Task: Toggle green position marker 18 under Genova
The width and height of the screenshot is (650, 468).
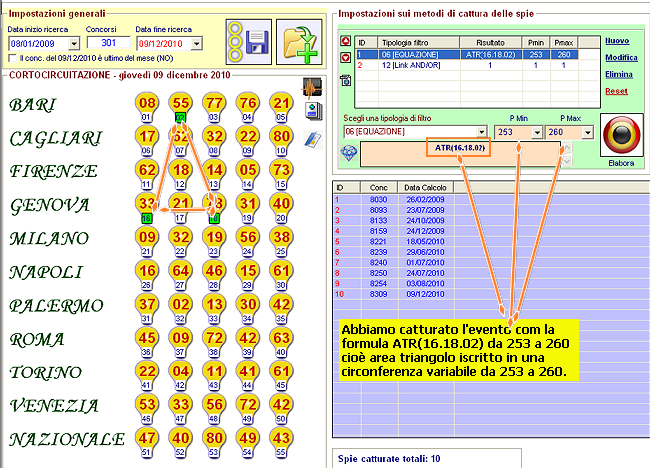Action: [x=214, y=218]
